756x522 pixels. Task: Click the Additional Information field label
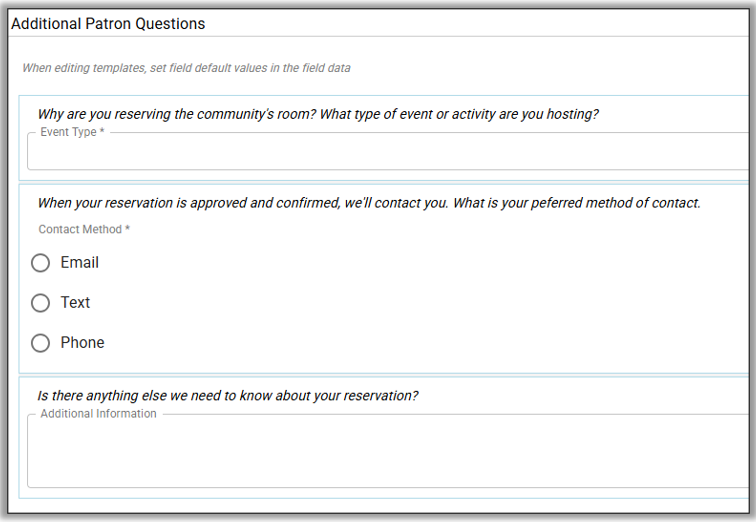coord(98,414)
